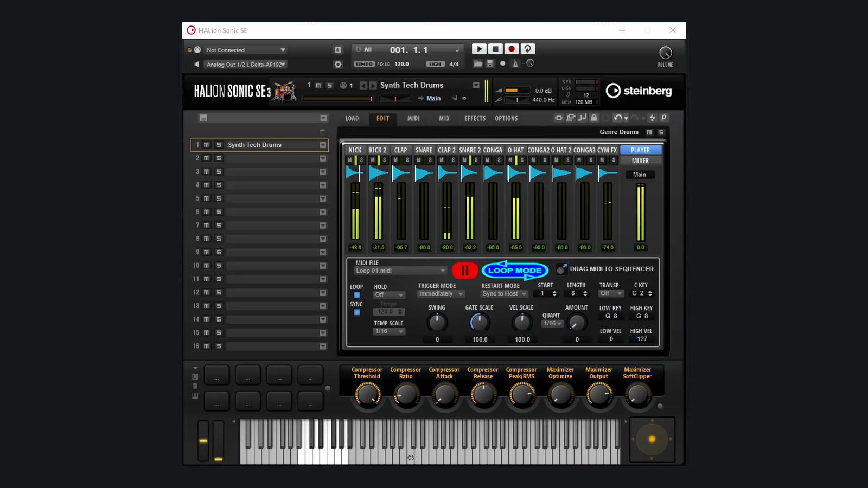Screen dimensions: 868x488
Task: Click the lock icon in the edit toolbar
Action: coord(594,118)
